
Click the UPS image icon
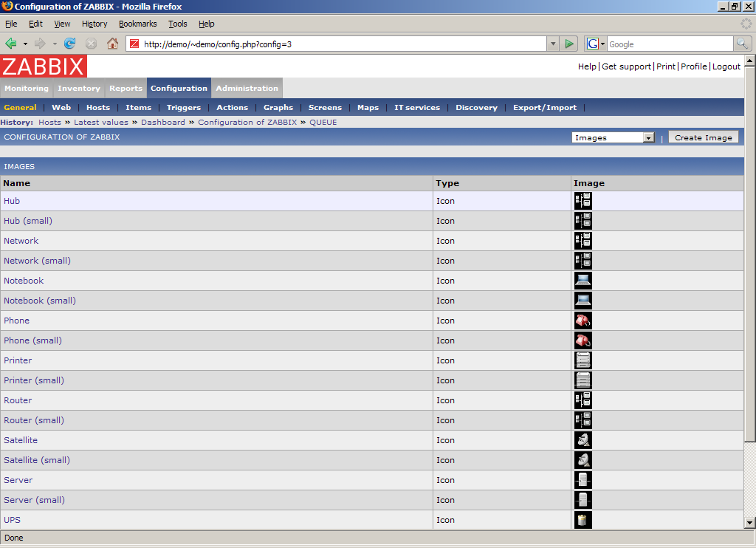tap(583, 520)
